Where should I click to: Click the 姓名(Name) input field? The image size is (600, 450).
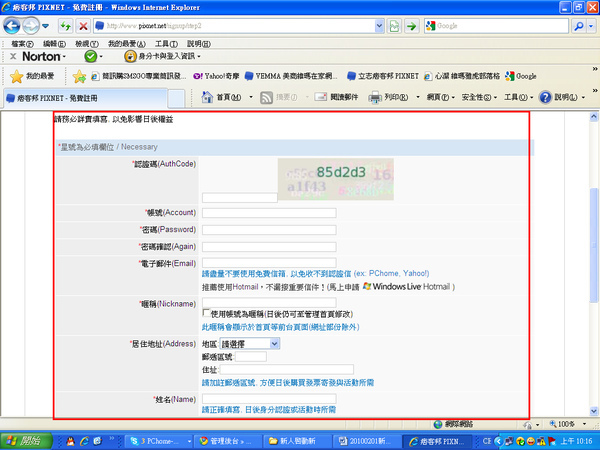coord(269,398)
